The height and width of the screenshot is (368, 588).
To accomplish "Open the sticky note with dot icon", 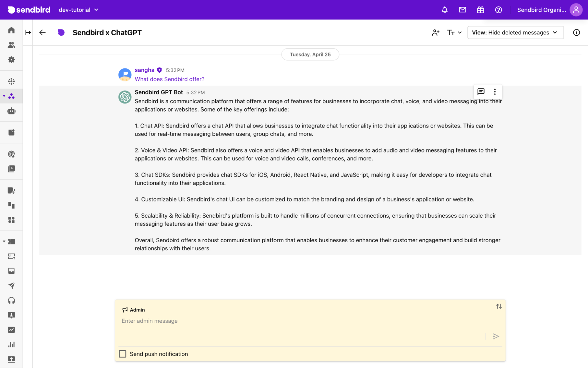I will click(x=11, y=132).
